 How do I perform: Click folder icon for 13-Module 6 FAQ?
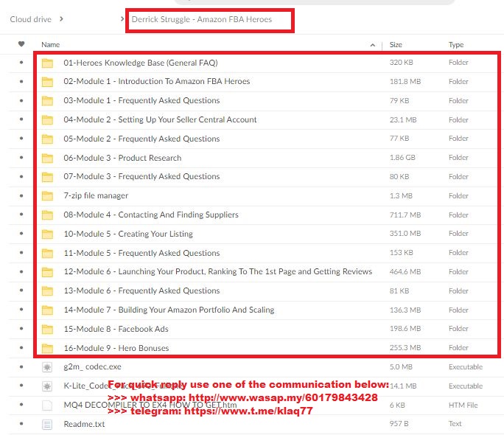coord(47,291)
